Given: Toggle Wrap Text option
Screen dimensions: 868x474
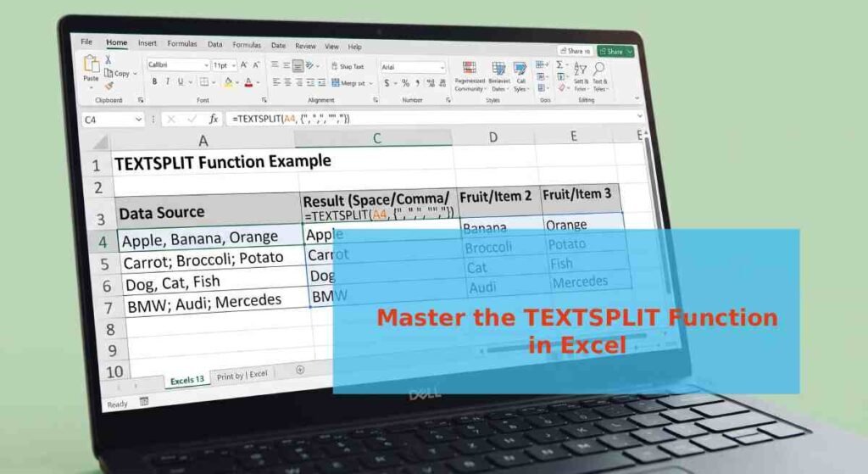Looking at the screenshot, I should coord(348,66).
